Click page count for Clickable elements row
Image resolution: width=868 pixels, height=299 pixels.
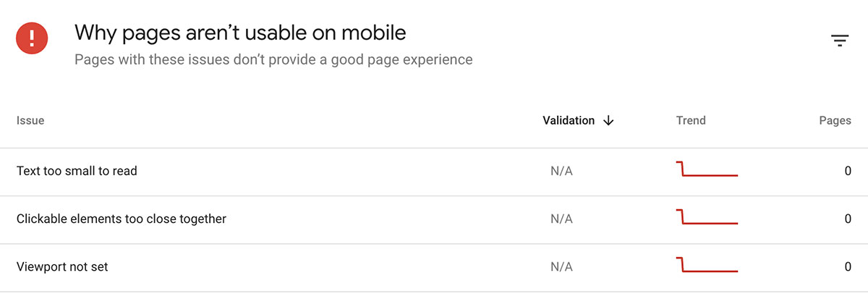[848, 219]
